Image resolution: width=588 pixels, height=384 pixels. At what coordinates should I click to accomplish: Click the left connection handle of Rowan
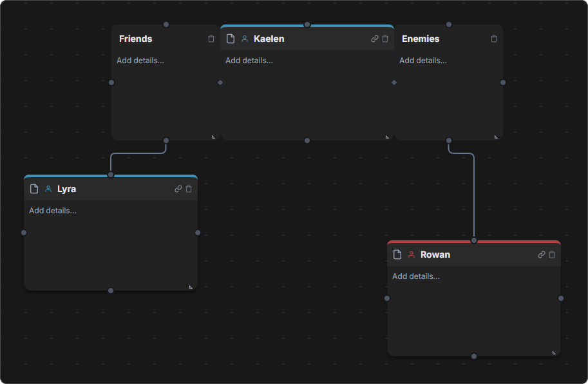pyautogui.click(x=386, y=298)
